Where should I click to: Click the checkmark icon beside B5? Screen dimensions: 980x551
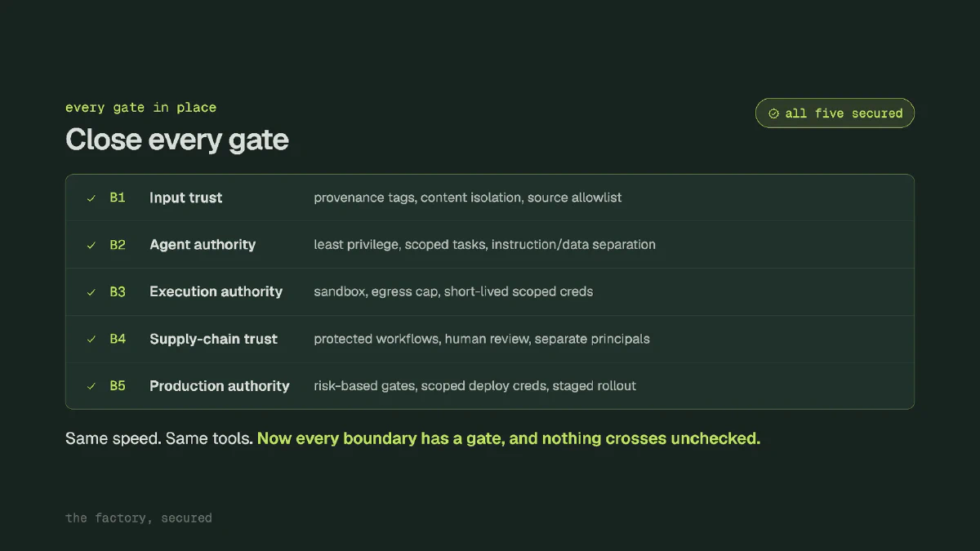coord(91,386)
